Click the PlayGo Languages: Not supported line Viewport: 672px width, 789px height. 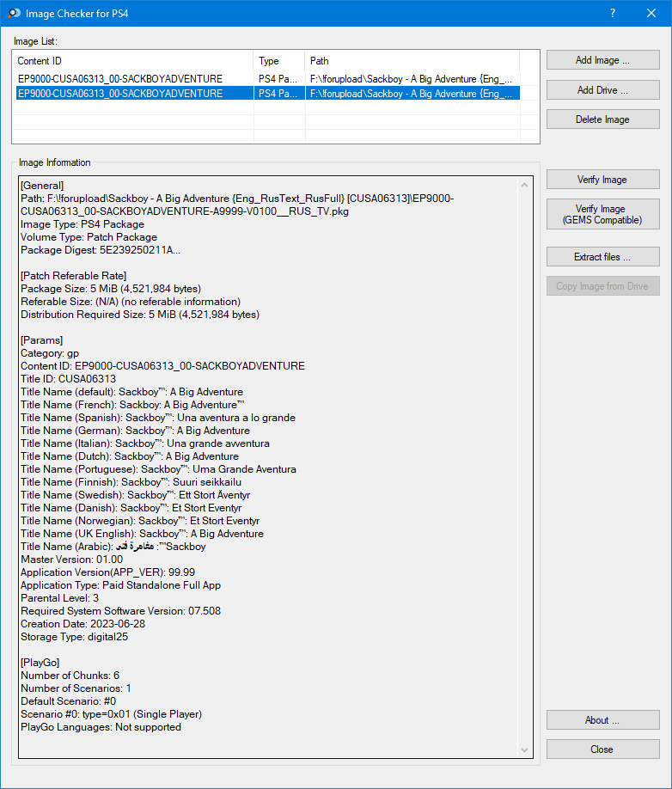click(101, 727)
